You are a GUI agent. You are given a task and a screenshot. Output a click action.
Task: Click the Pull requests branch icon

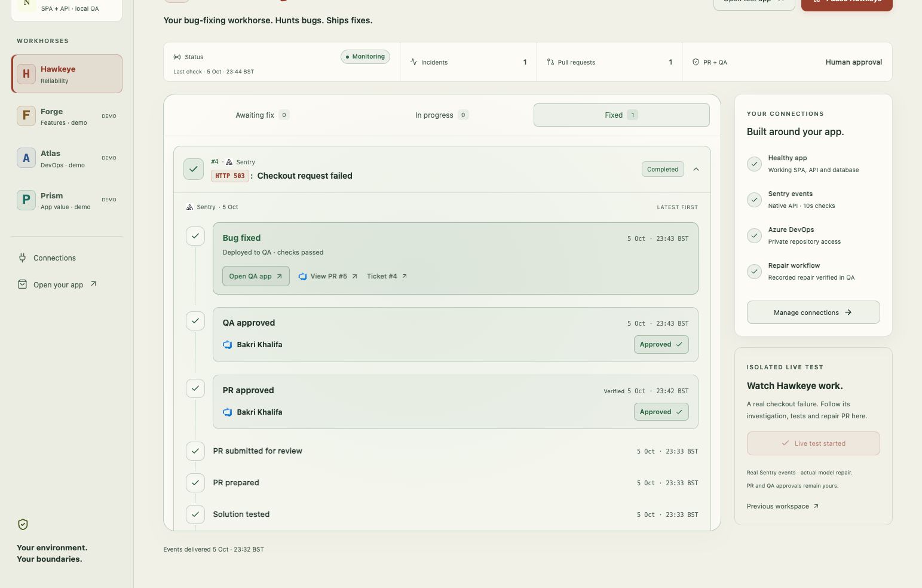point(550,62)
